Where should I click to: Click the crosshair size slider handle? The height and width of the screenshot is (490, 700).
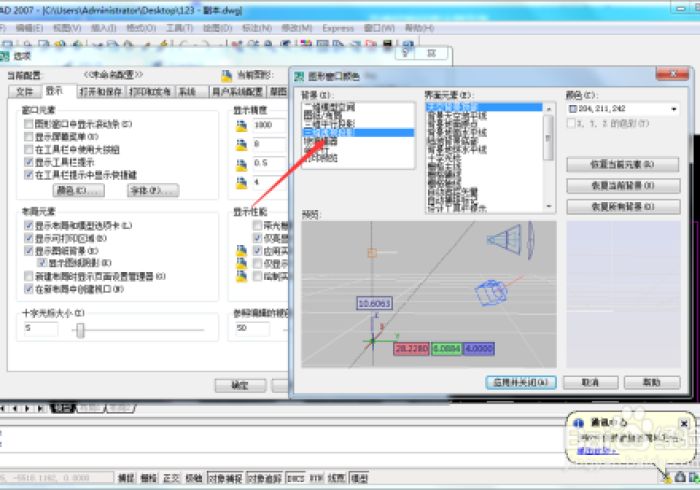(80, 328)
